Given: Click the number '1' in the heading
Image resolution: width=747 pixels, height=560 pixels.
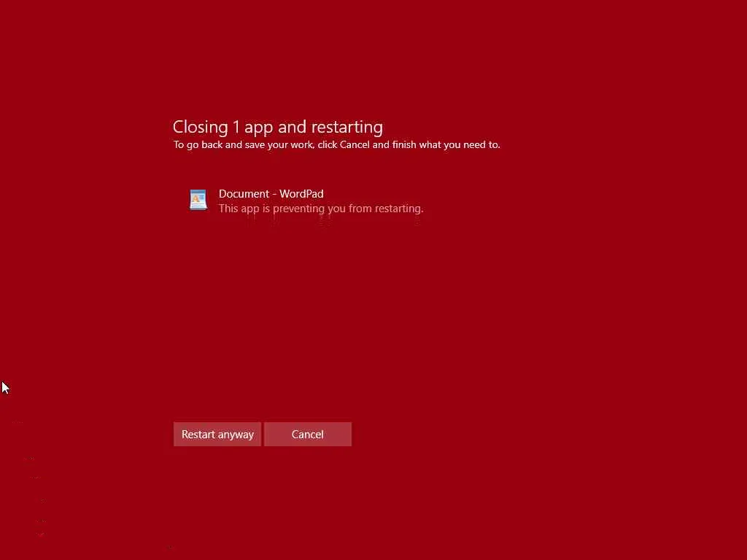Looking at the screenshot, I should pyautogui.click(x=236, y=127).
